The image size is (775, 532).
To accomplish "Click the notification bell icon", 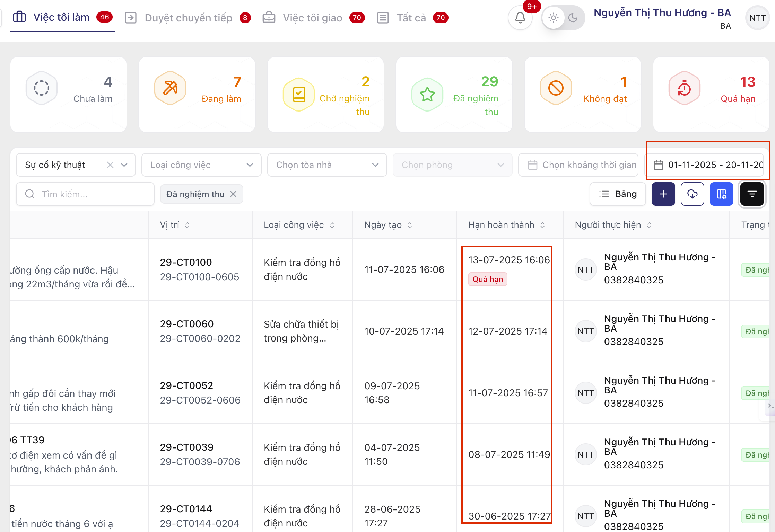I will coord(520,17).
